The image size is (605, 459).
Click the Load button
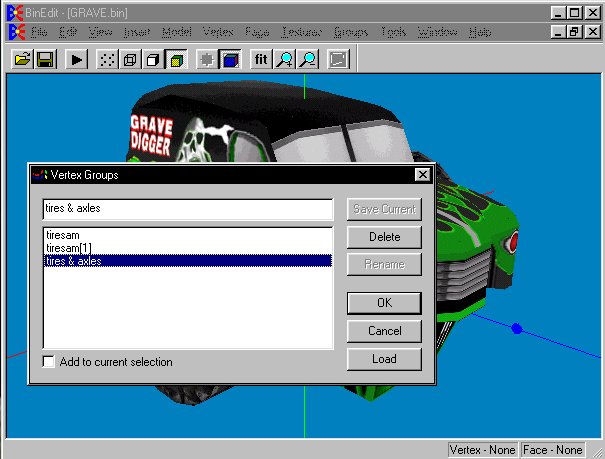tap(384, 359)
